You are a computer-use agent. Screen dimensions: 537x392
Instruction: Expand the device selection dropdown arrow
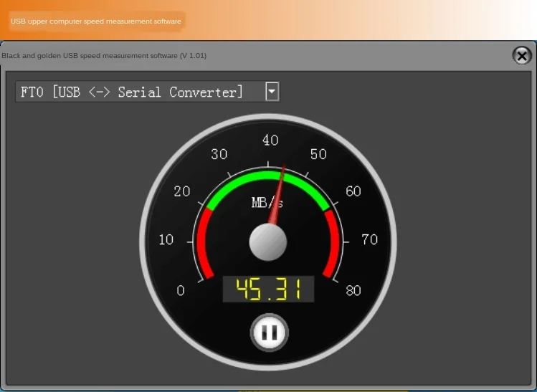pos(272,92)
